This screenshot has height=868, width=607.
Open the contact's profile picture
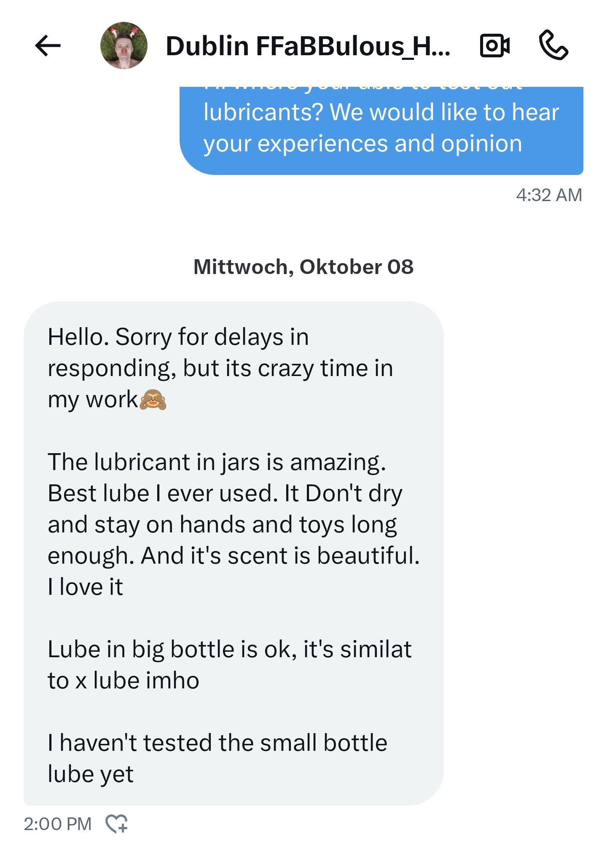click(x=124, y=46)
